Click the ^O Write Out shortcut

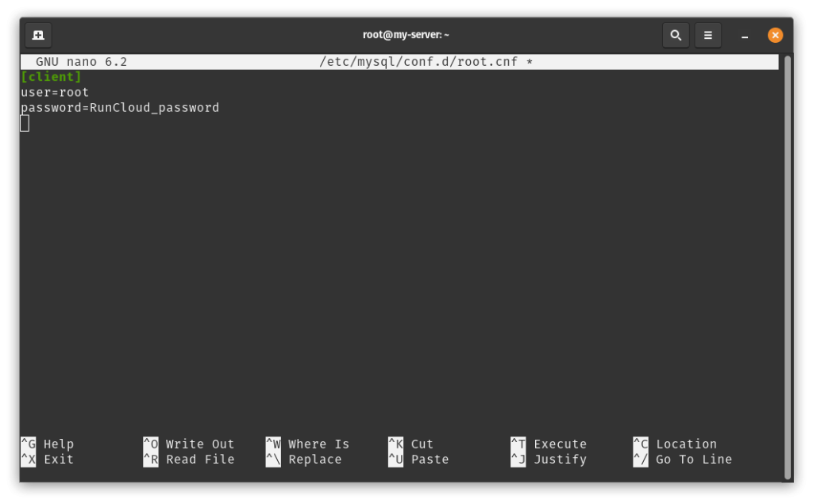coord(189,444)
